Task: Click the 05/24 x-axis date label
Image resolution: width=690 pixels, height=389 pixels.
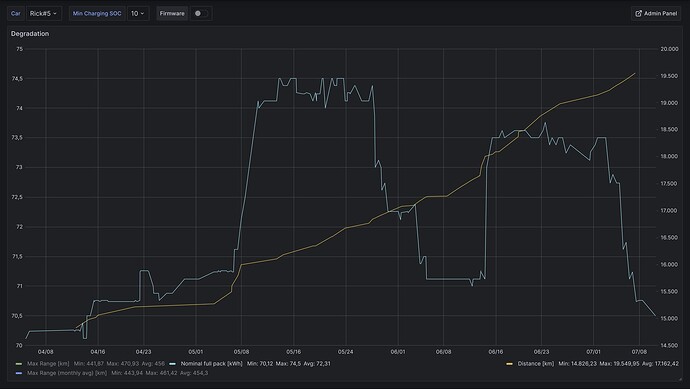Action: 345,352
